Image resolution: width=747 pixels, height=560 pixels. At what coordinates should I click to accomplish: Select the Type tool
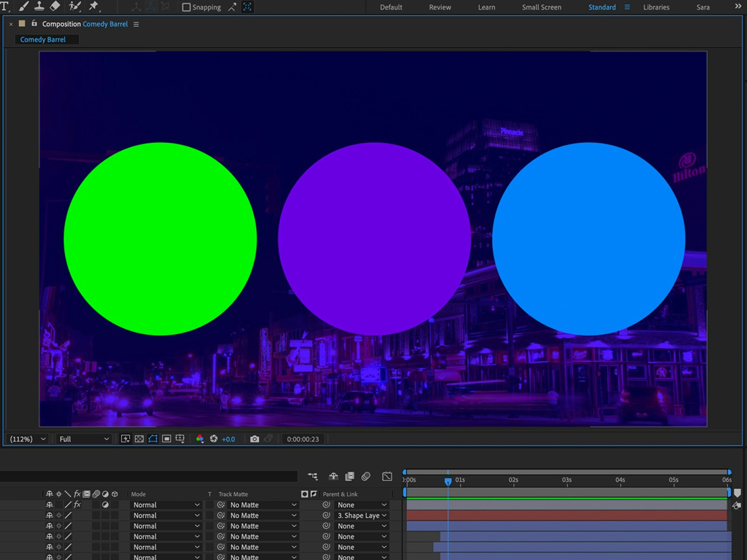(x=4, y=6)
